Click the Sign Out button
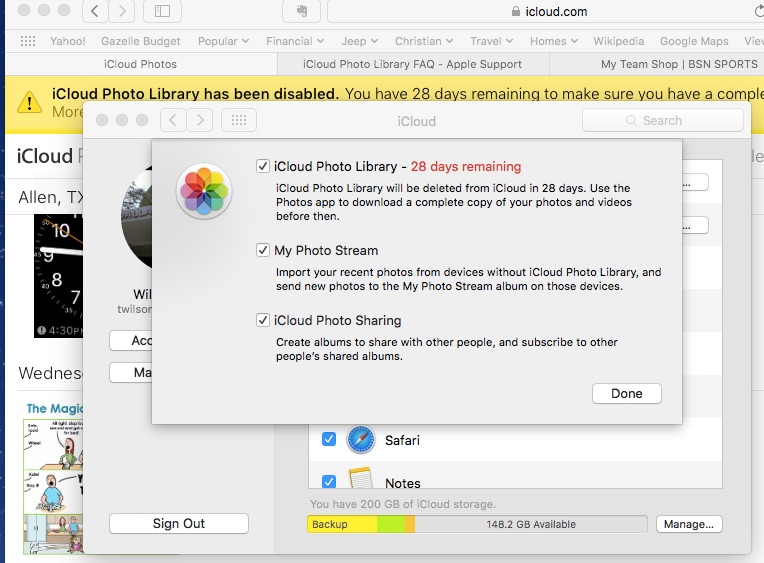Screen dimensions: 764x563 [x=179, y=523]
